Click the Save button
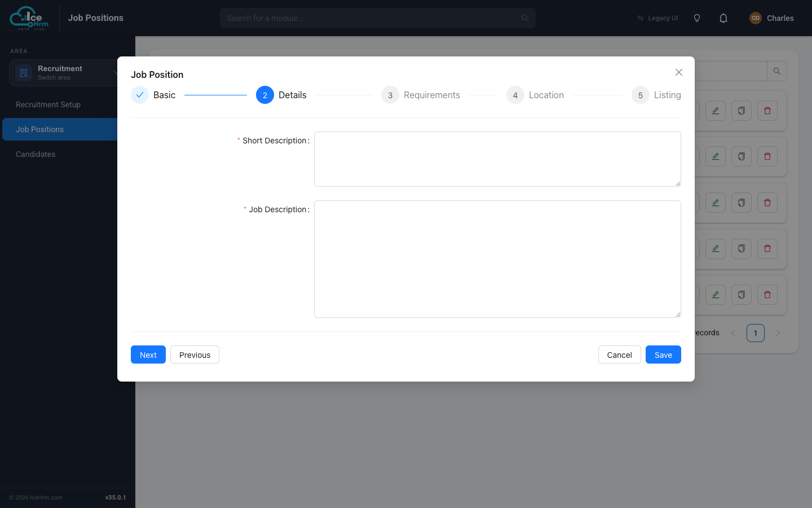The image size is (812, 508). (x=663, y=354)
